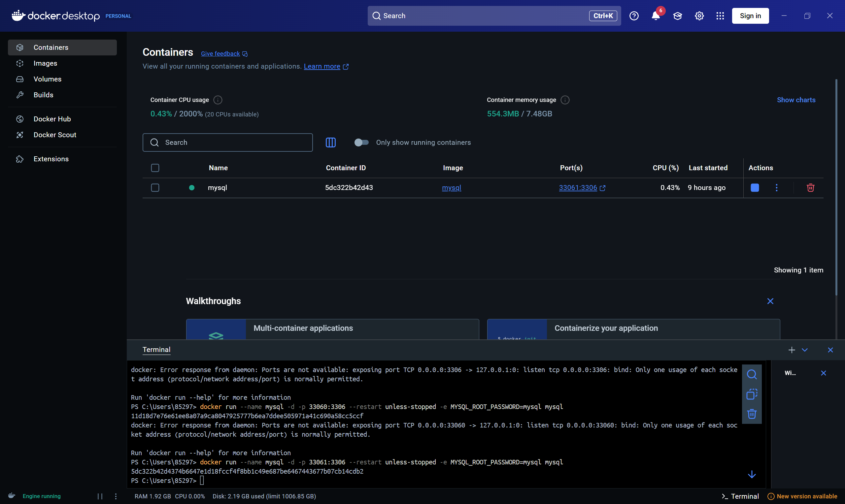This screenshot has width=845, height=504.
Task: Click the Sign in button
Action: (750, 16)
